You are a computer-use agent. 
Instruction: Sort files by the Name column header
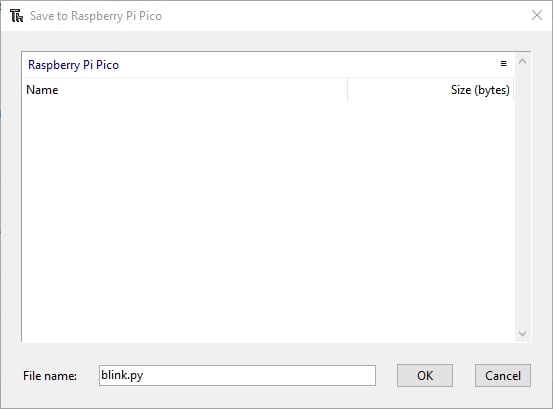pos(185,90)
